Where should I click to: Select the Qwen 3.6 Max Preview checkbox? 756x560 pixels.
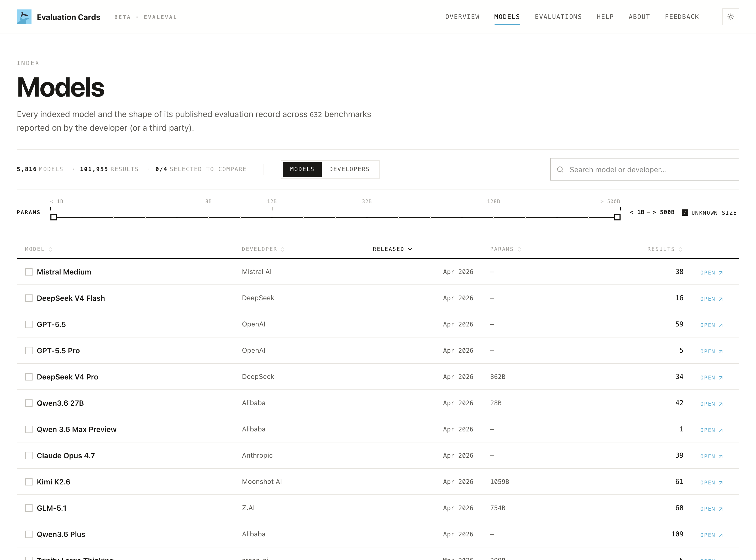pyautogui.click(x=29, y=430)
